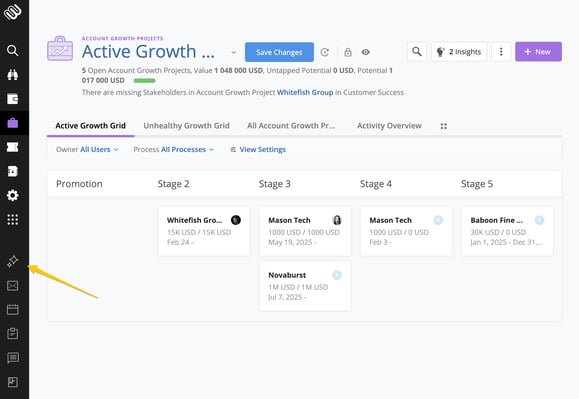Switch to All Account Growth Pr... tab

pos(291,126)
